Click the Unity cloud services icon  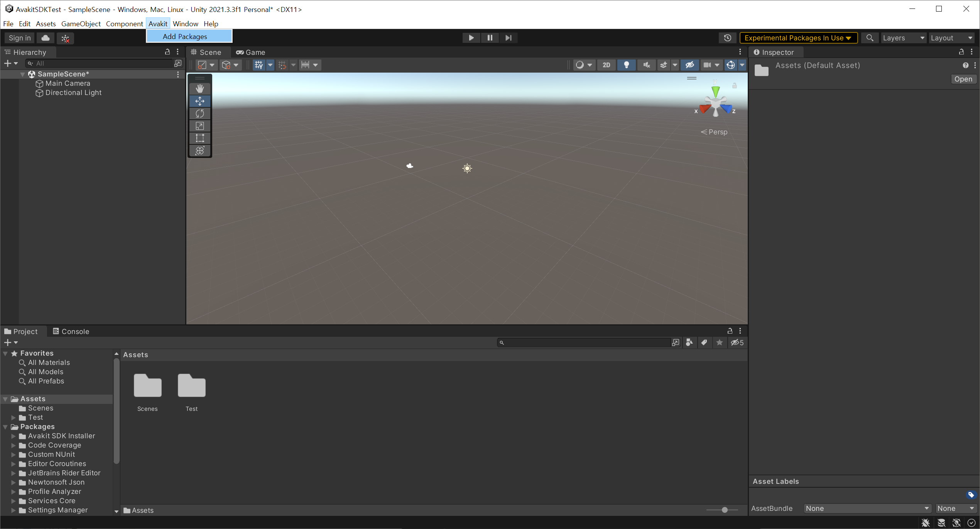(45, 38)
